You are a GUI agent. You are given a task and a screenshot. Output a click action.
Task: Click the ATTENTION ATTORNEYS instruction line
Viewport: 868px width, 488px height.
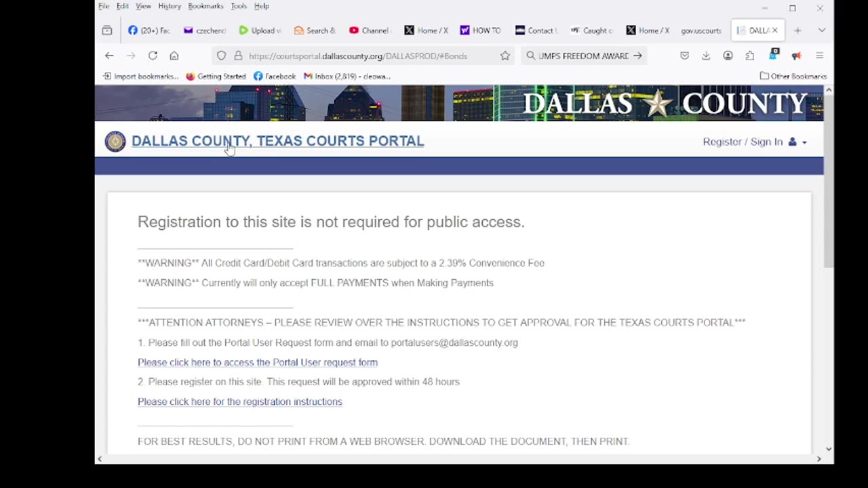coord(441,323)
